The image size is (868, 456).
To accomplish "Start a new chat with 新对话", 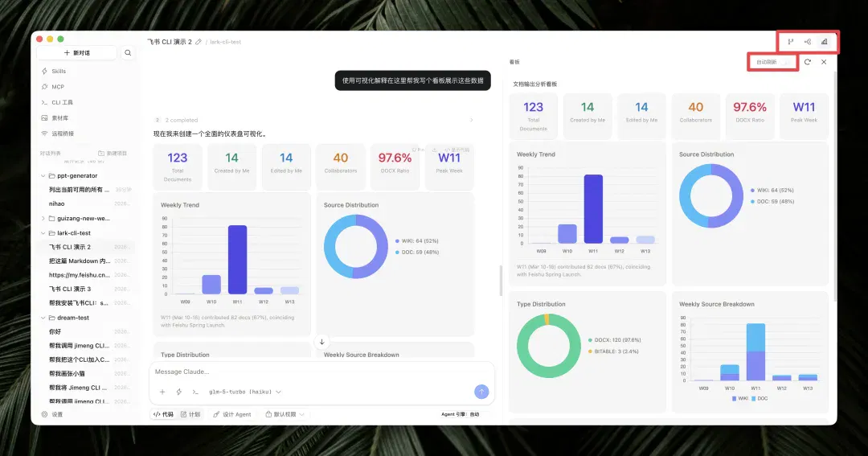I will tap(76, 52).
